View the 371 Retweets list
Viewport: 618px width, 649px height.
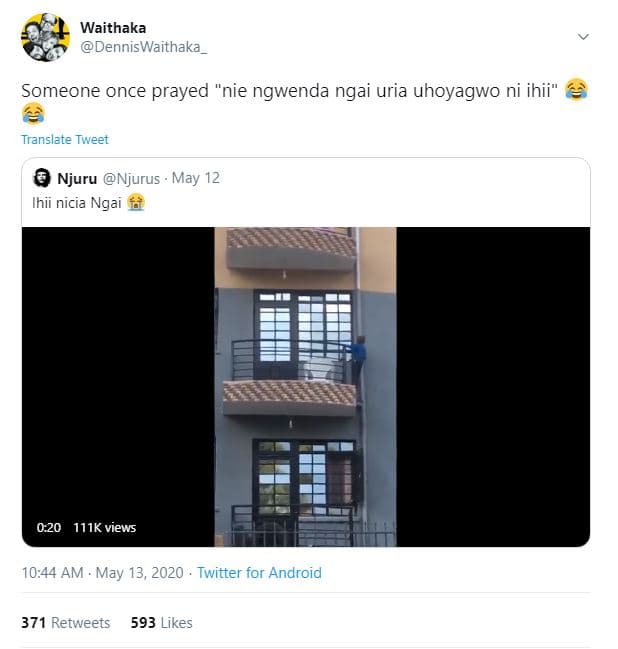65,623
